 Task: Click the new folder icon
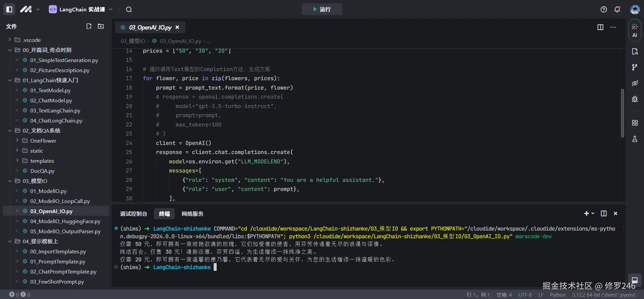101,26
